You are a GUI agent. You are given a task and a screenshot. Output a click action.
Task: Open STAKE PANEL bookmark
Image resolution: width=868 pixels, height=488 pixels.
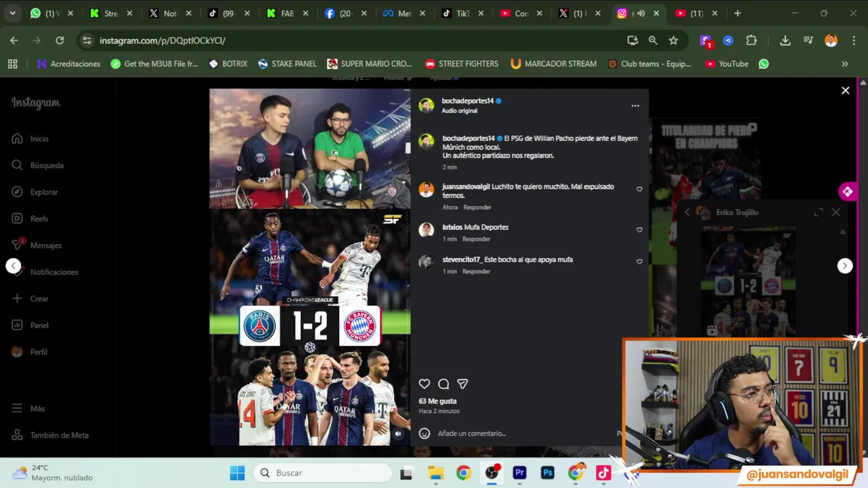287,64
